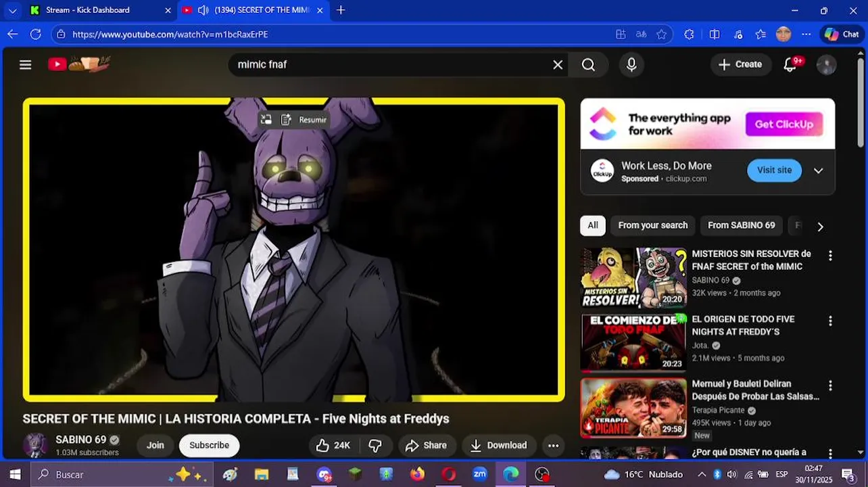Dislike the video with thumbs down

pos(375,445)
